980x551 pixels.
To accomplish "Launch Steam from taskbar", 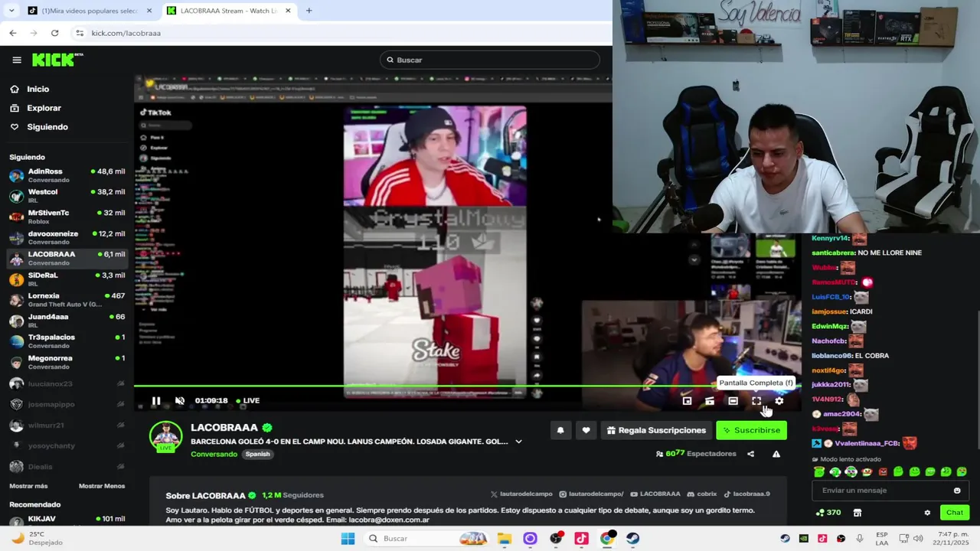I will 632,539.
